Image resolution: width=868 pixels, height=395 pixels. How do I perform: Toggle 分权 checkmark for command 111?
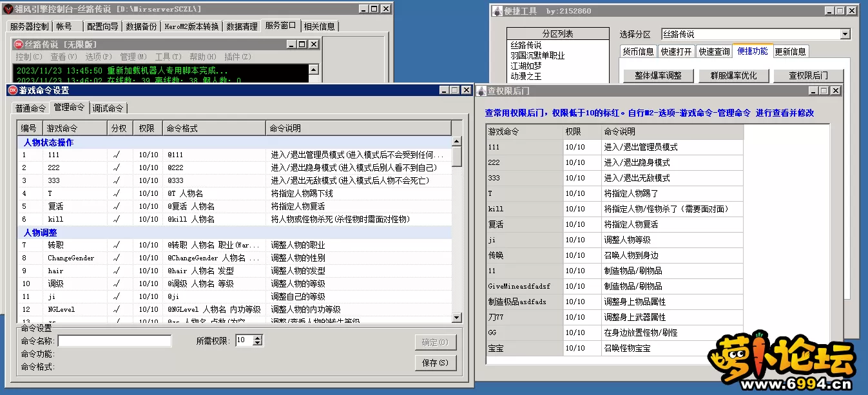click(x=116, y=155)
